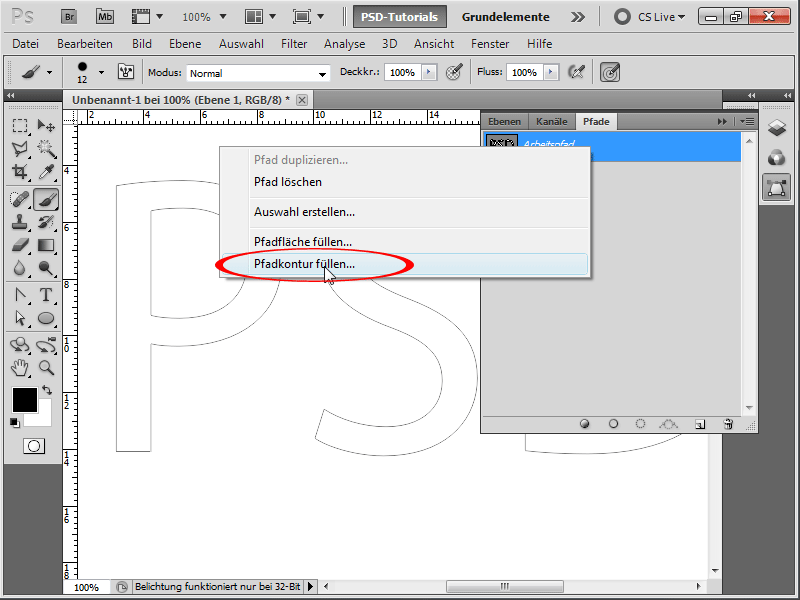Fill path with foreground color button
The height and width of the screenshot is (600, 800).
point(585,424)
